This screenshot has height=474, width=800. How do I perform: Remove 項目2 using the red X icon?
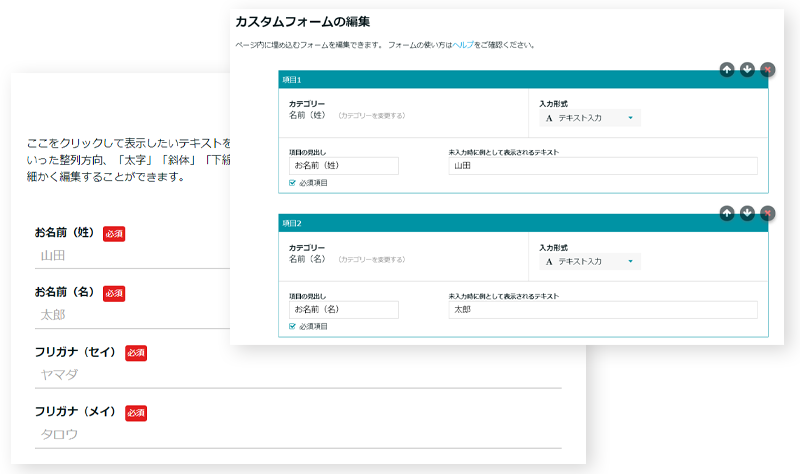(767, 213)
